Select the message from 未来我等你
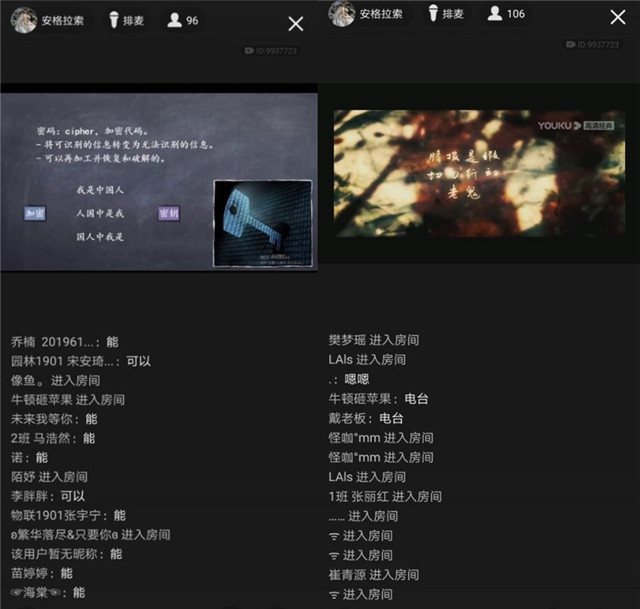The height and width of the screenshot is (609, 640). pyautogui.click(x=54, y=419)
